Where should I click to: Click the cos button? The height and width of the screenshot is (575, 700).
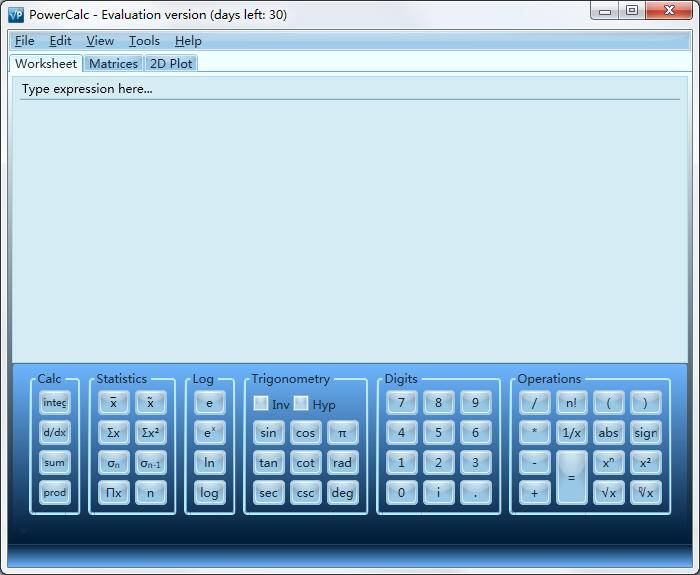305,433
